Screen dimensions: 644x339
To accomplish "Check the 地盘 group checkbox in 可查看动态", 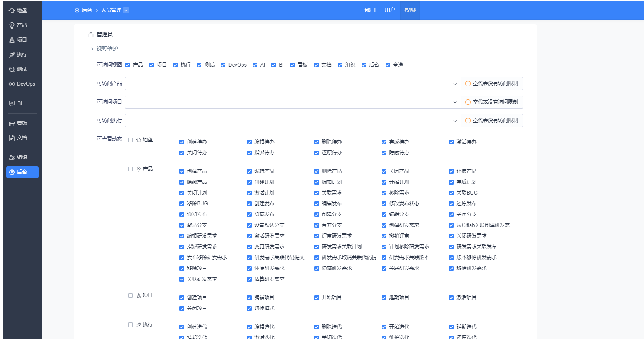I will [131, 140].
